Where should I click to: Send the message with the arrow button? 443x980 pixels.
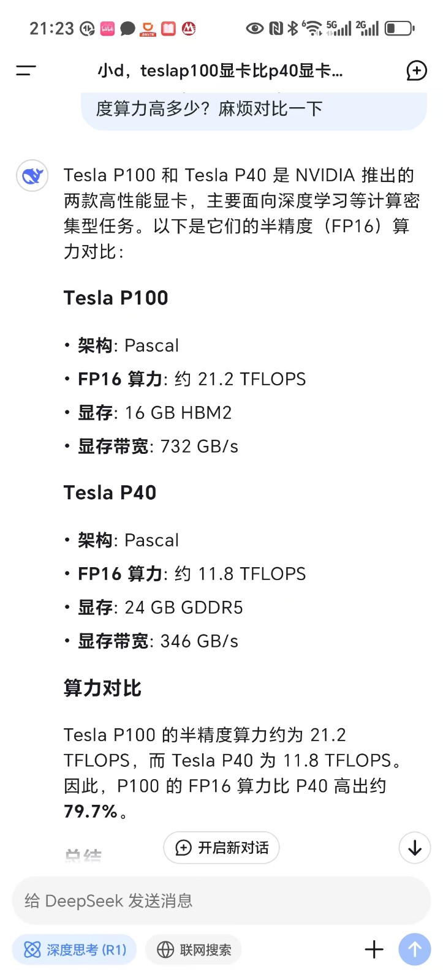pos(414,949)
